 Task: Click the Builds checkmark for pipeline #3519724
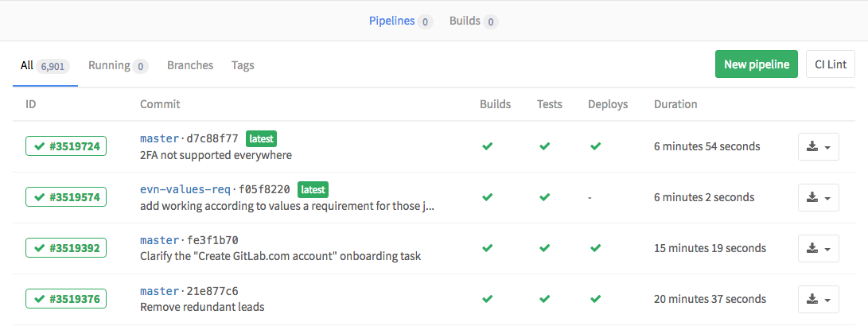click(488, 146)
